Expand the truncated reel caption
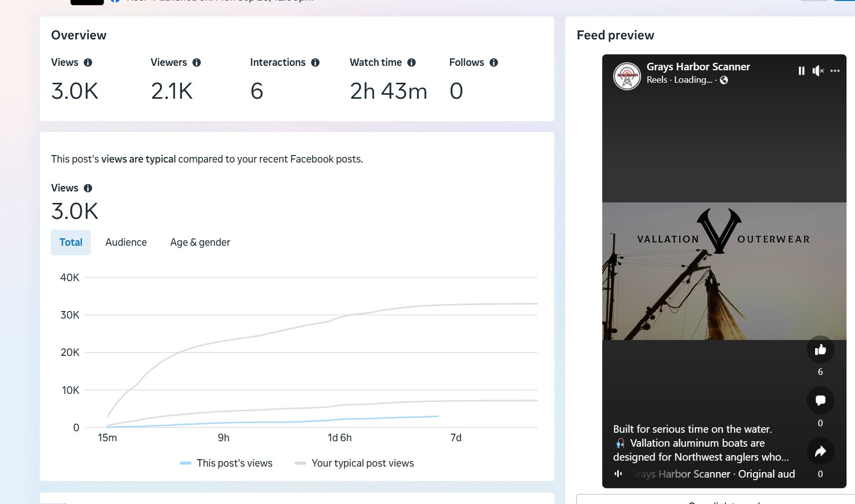Screen dimensions: 855x504 [x=701, y=443]
